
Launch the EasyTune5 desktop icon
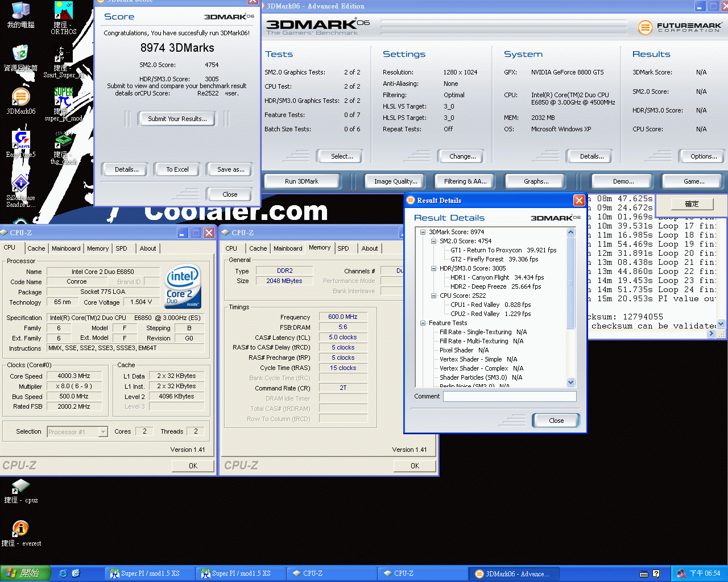[x=21, y=144]
